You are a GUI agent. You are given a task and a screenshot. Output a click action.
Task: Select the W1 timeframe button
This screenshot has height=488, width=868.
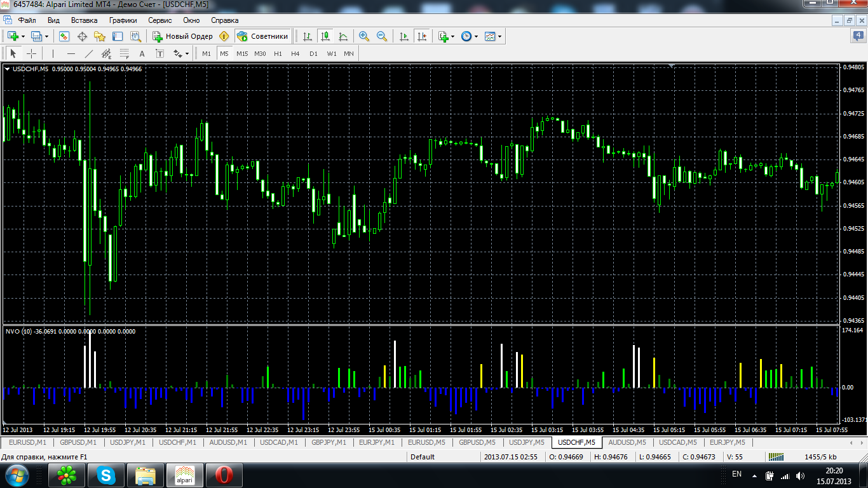pyautogui.click(x=332, y=53)
